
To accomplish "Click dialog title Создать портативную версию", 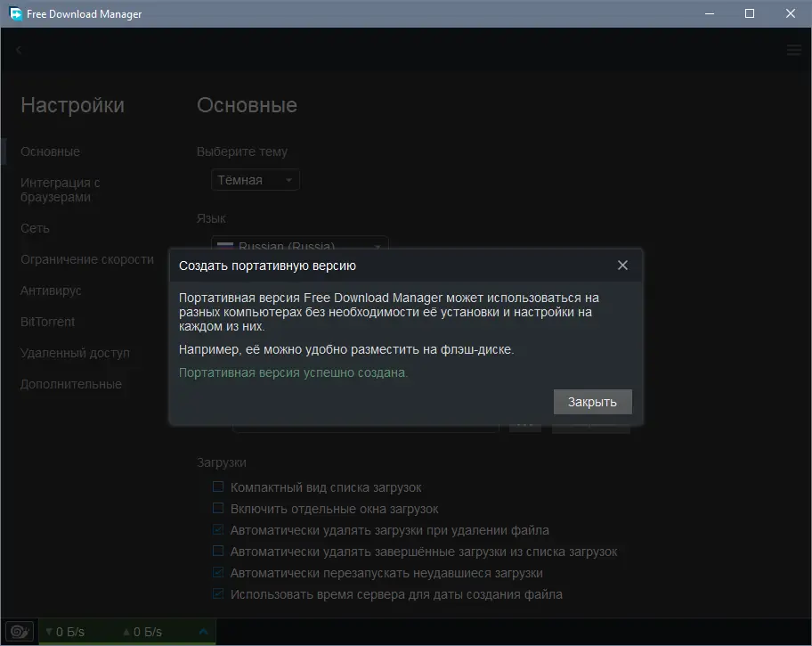I will click(267, 266).
